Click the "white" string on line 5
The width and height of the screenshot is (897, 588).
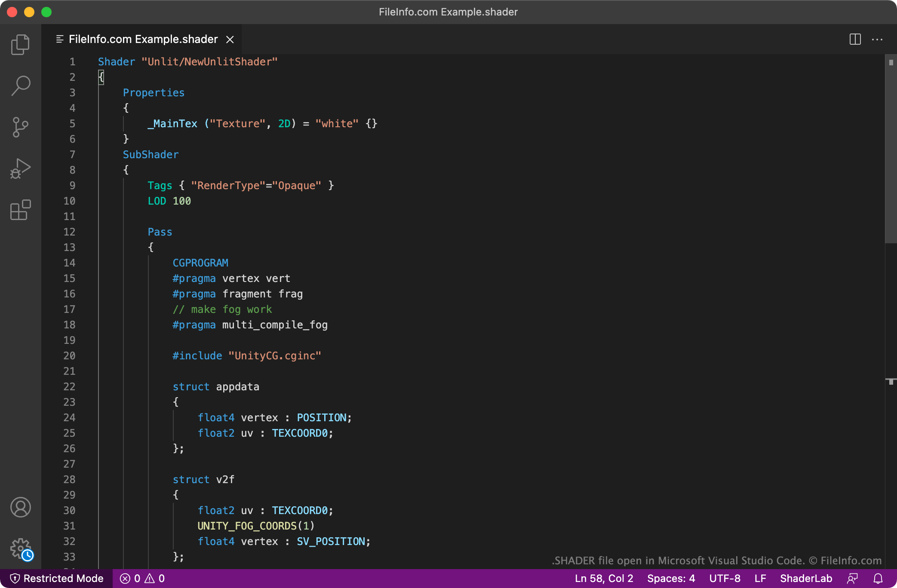pos(337,124)
